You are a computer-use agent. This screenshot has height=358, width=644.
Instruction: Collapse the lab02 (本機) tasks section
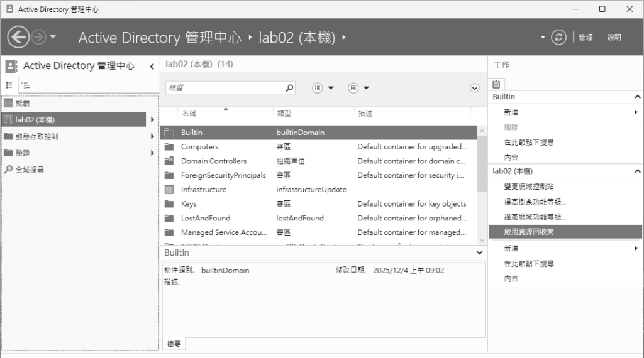[638, 171]
